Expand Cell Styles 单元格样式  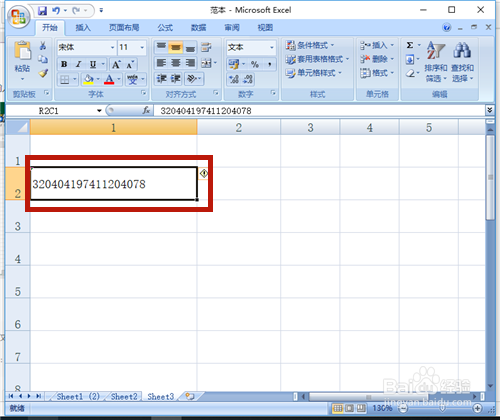(314, 73)
